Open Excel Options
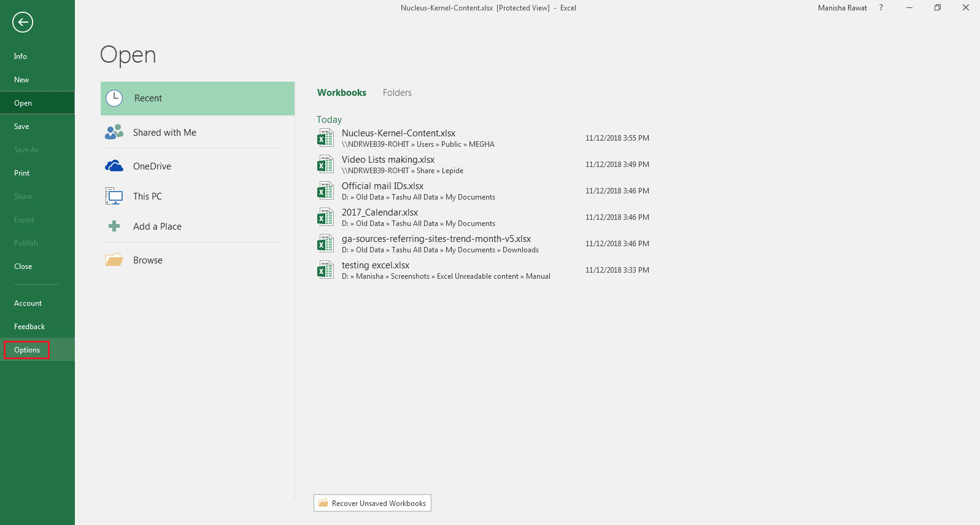Screen dimensions: 980x525 point(37,350)
